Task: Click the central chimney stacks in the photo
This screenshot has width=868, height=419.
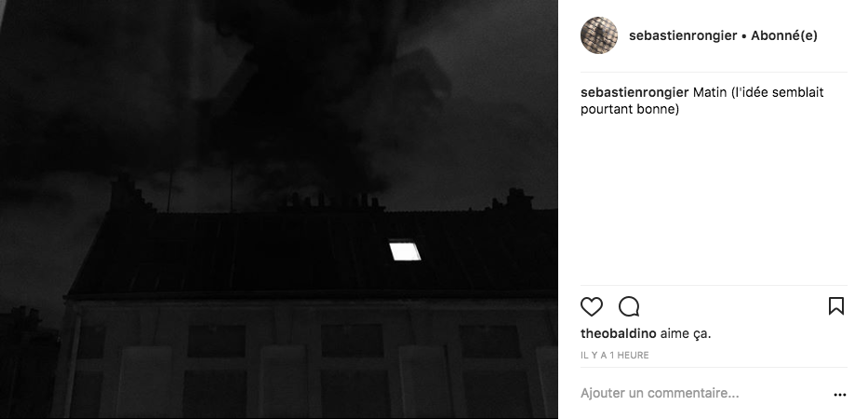Action: (331, 202)
